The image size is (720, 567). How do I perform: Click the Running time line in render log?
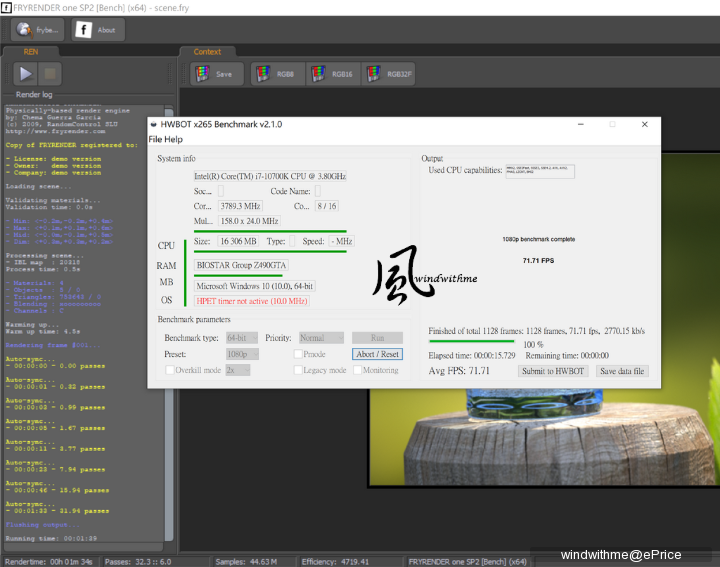tap(51, 538)
